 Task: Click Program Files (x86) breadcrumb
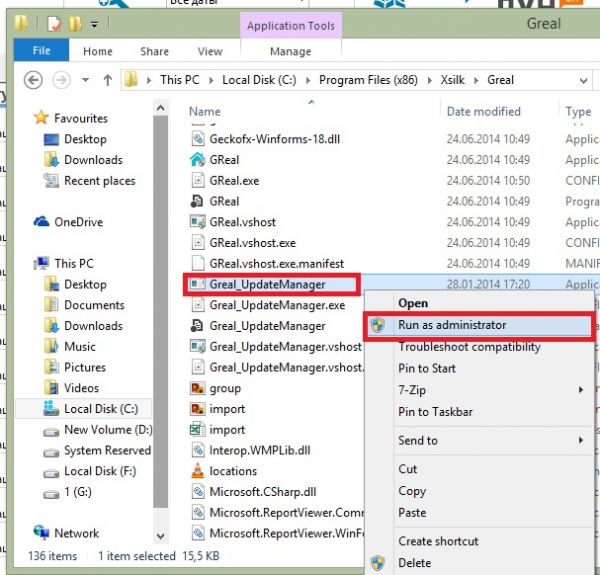[368, 80]
